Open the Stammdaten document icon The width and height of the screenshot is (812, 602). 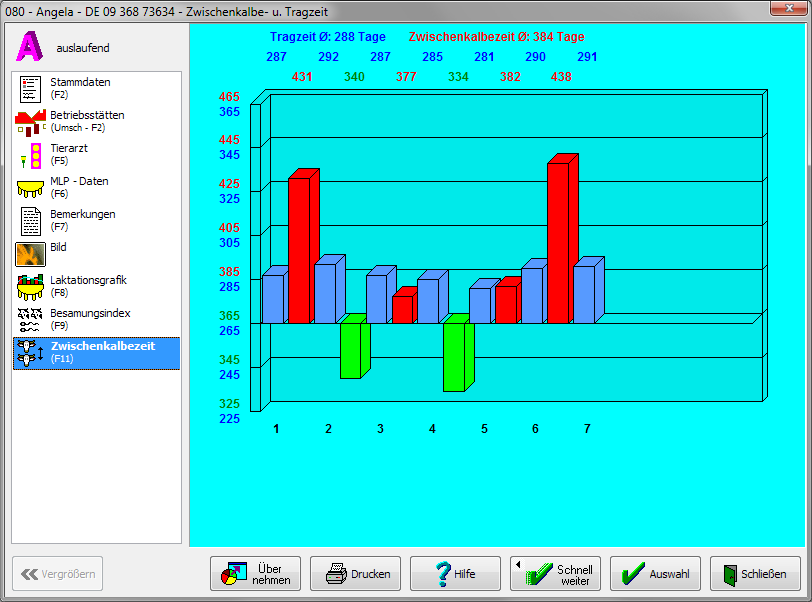click(x=30, y=89)
